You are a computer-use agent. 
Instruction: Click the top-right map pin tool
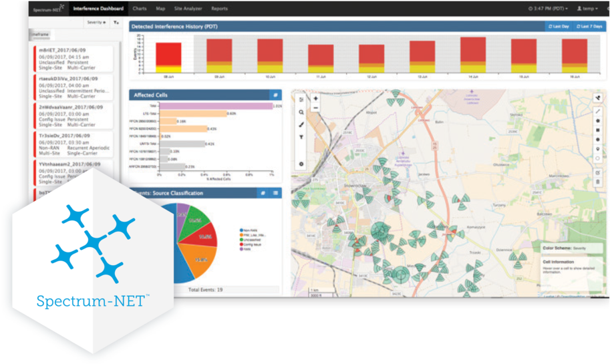598,98
